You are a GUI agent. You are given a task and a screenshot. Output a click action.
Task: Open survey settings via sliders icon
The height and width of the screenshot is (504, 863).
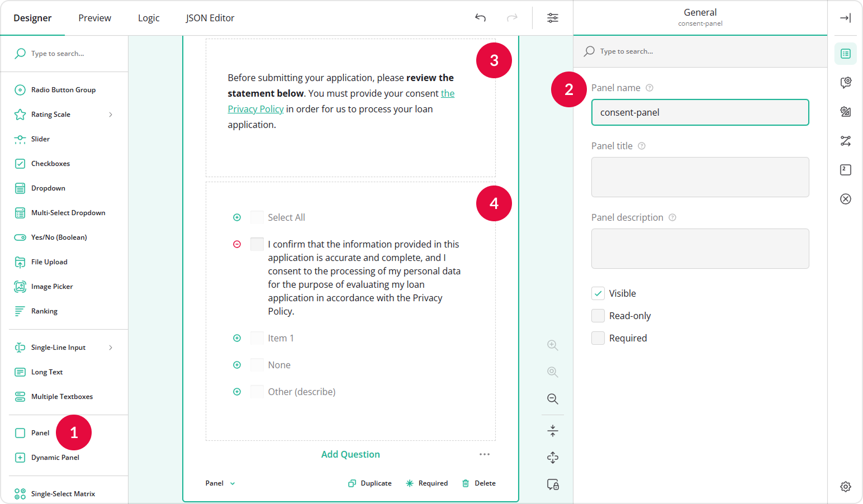point(553,17)
